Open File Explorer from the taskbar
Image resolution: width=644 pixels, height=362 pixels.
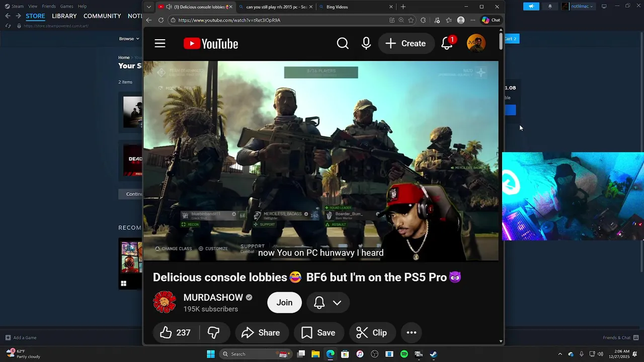click(x=315, y=354)
